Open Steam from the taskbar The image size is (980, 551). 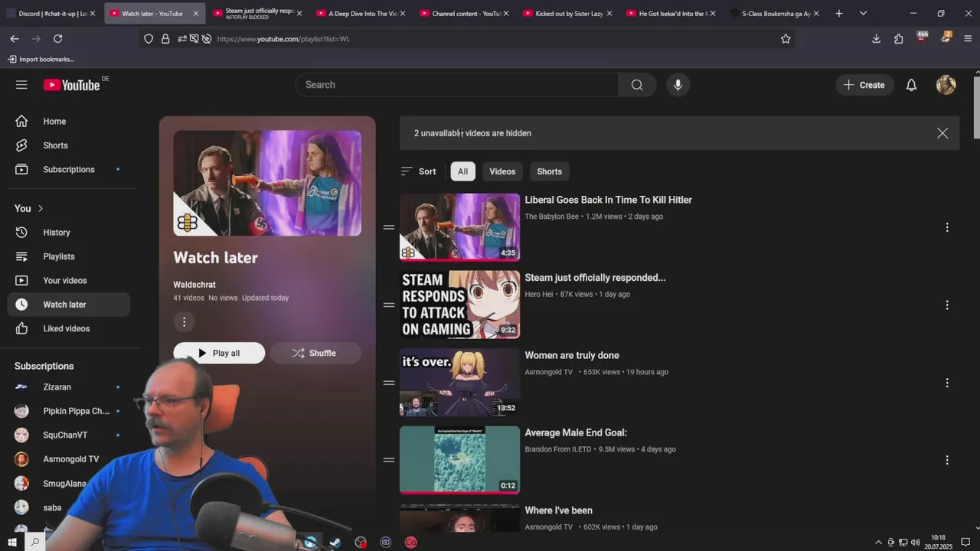point(335,542)
